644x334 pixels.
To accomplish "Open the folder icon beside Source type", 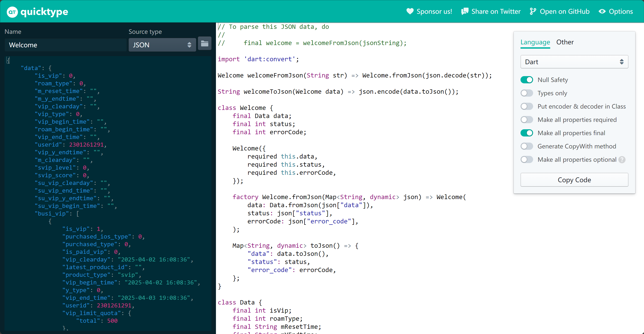I will [204, 44].
